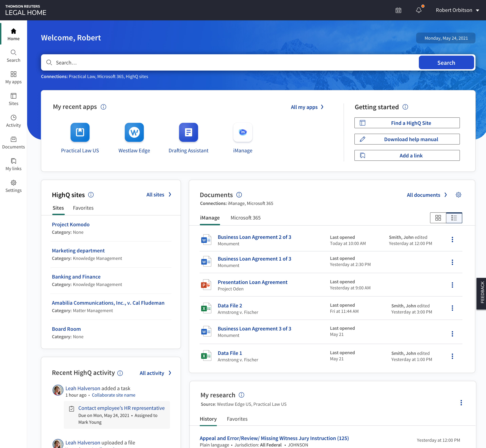Viewport: 486px width, 448px height.
Task: Switch to HighQ Sites tab
Action: [58, 208]
